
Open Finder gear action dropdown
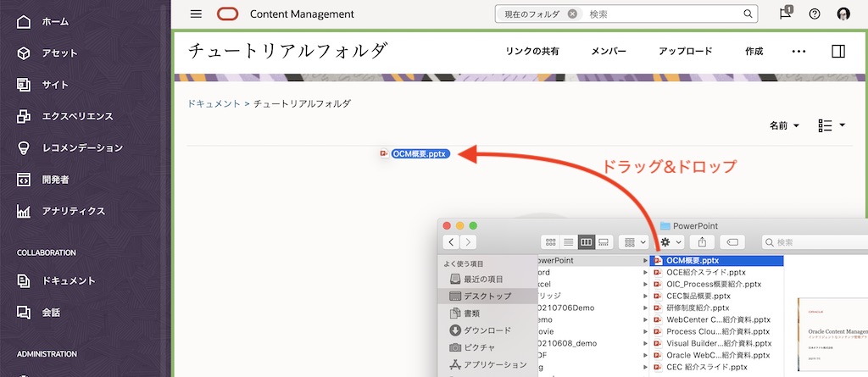coord(670,242)
